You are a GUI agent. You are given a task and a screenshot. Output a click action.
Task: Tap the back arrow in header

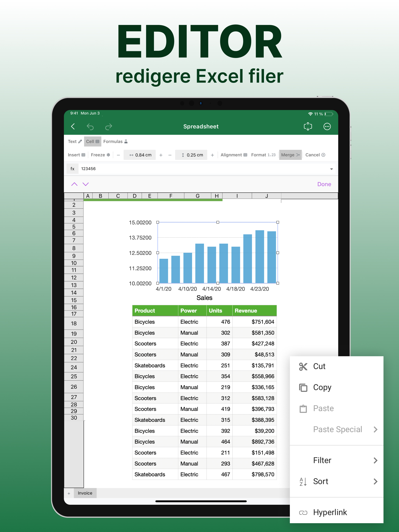click(x=73, y=127)
